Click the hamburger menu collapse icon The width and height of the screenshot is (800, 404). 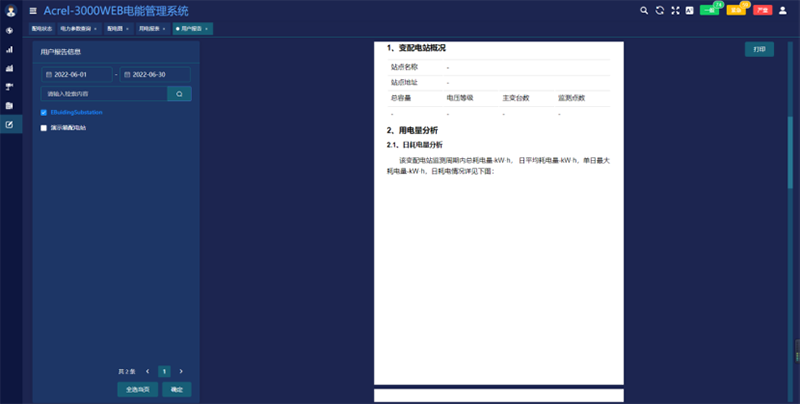click(x=33, y=11)
